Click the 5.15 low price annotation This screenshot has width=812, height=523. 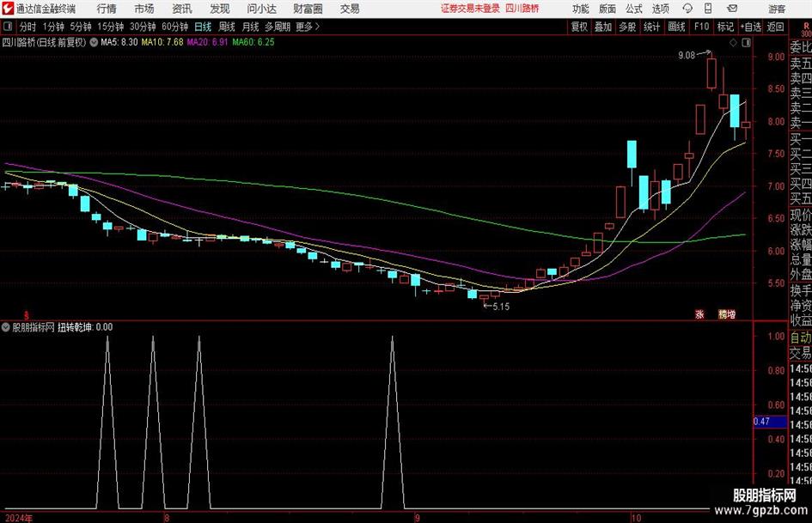[501, 307]
